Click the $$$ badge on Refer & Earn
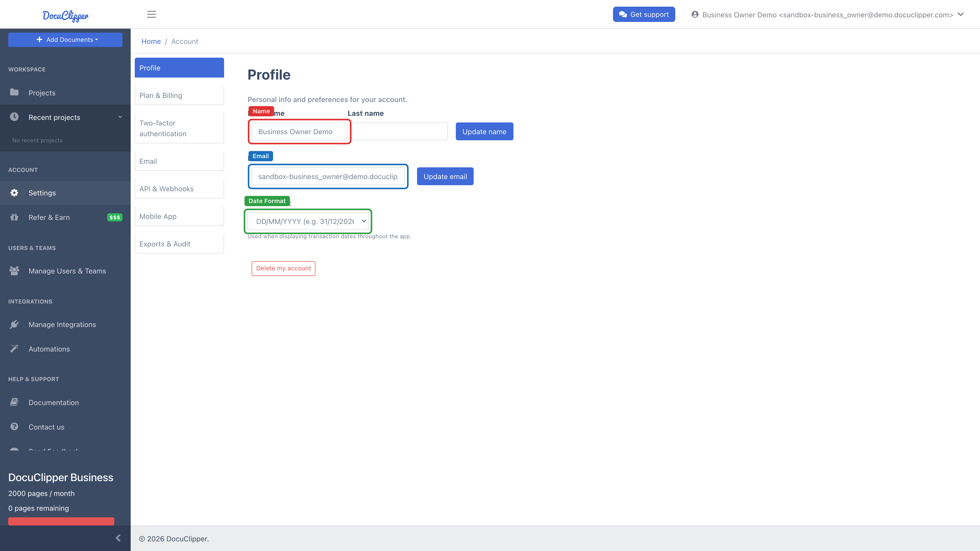Viewport: 980px width, 551px height. [115, 218]
